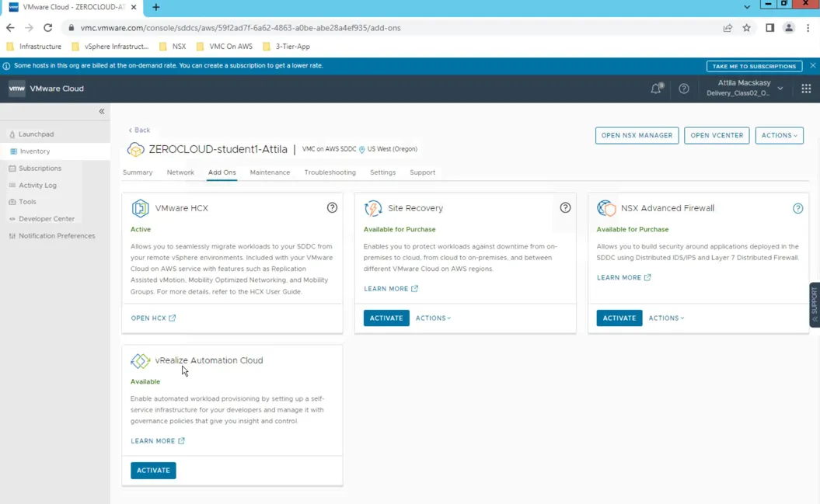Open browser profile icon
820x504 pixels.
click(789, 28)
